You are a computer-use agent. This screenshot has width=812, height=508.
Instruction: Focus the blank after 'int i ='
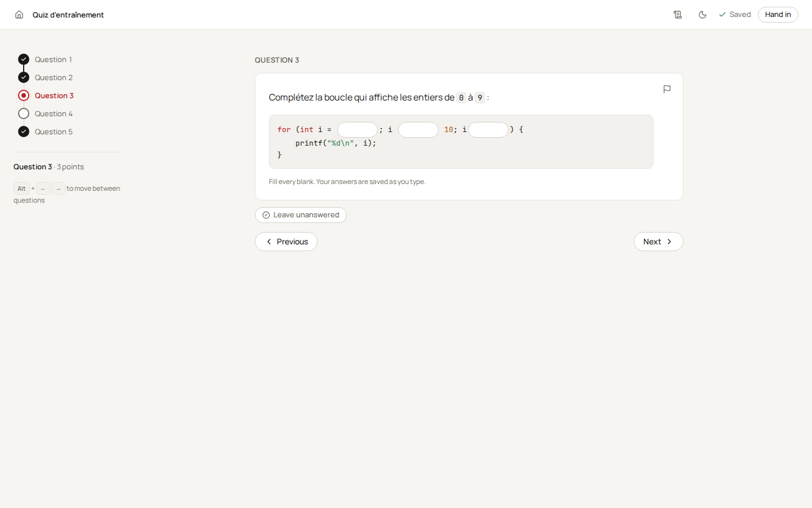(x=358, y=130)
